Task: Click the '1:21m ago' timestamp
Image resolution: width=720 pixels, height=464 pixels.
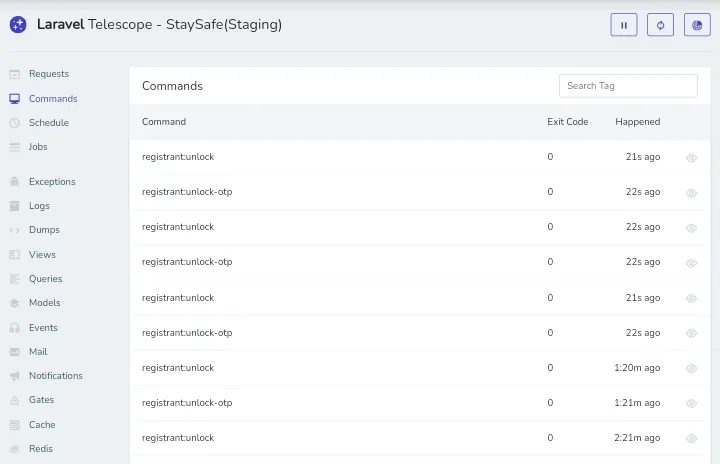Action: point(637,403)
